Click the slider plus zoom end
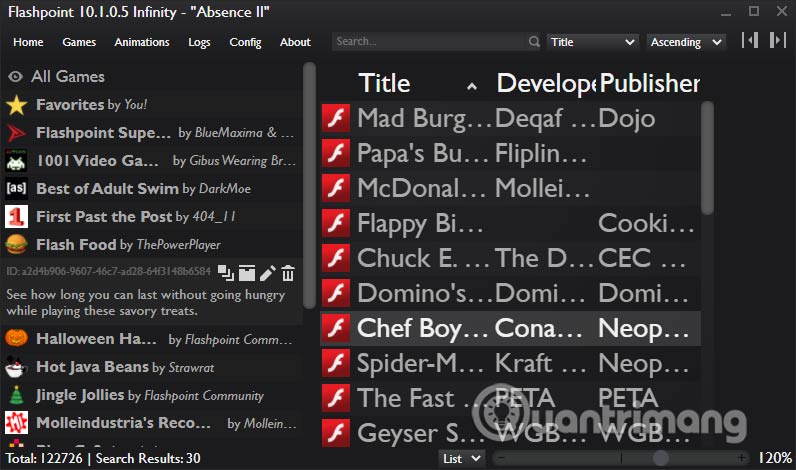Viewport: 796px width, 470px height. click(741, 458)
